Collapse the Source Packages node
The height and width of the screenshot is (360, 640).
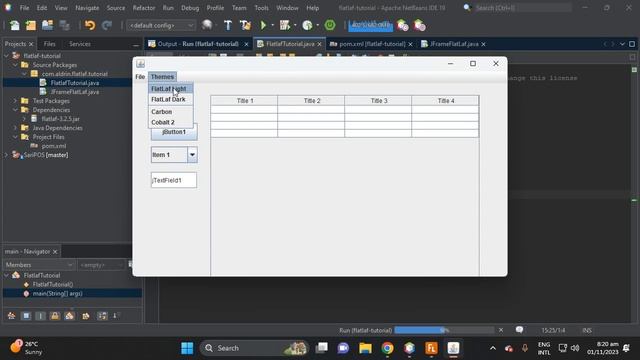pyautogui.click(x=15, y=65)
